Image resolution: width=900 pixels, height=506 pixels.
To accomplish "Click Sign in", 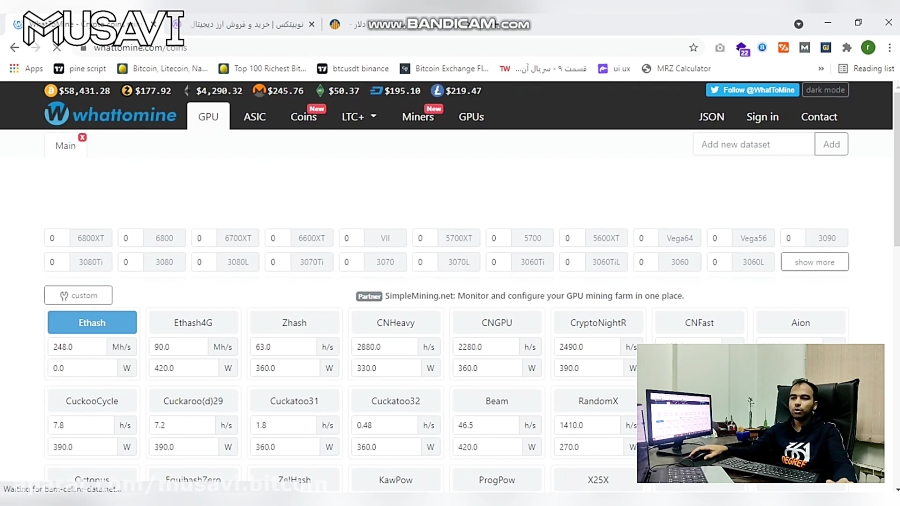I will click(762, 116).
